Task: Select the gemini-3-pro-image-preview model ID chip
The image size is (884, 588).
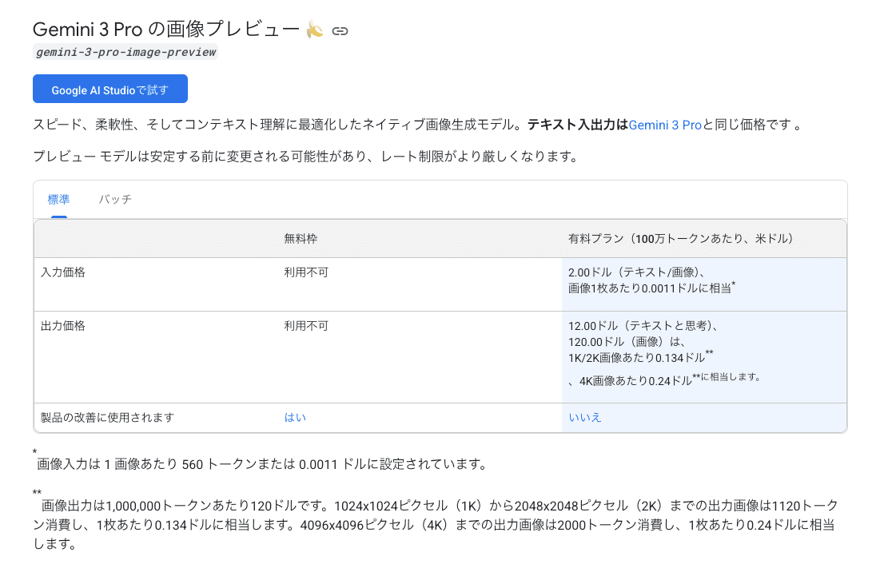Action: 125,52
